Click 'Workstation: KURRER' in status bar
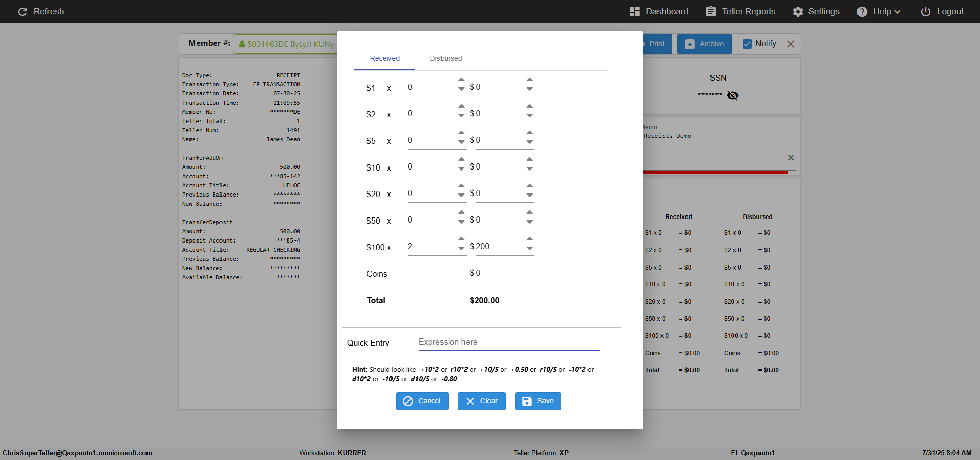Image resolution: width=980 pixels, height=460 pixels. click(x=333, y=453)
